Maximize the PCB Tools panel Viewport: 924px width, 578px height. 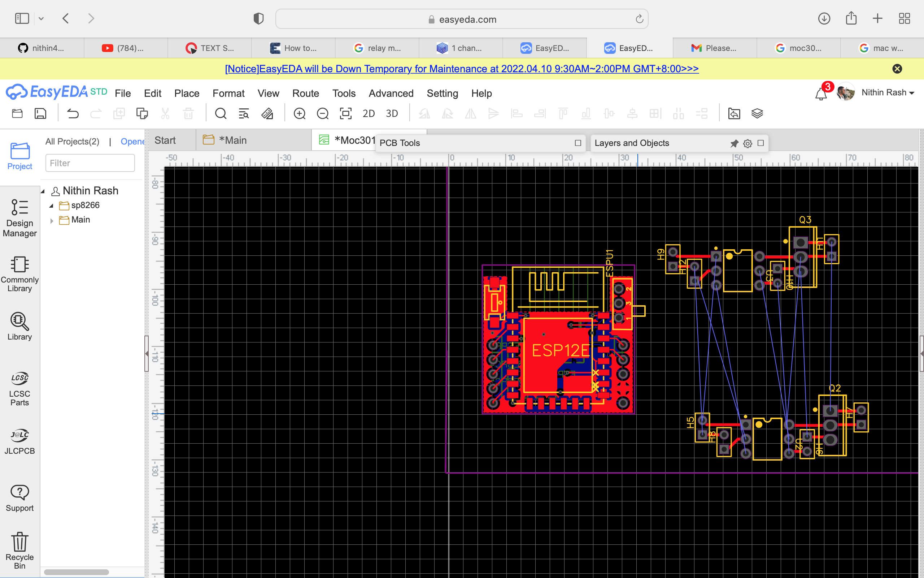pyautogui.click(x=578, y=143)
